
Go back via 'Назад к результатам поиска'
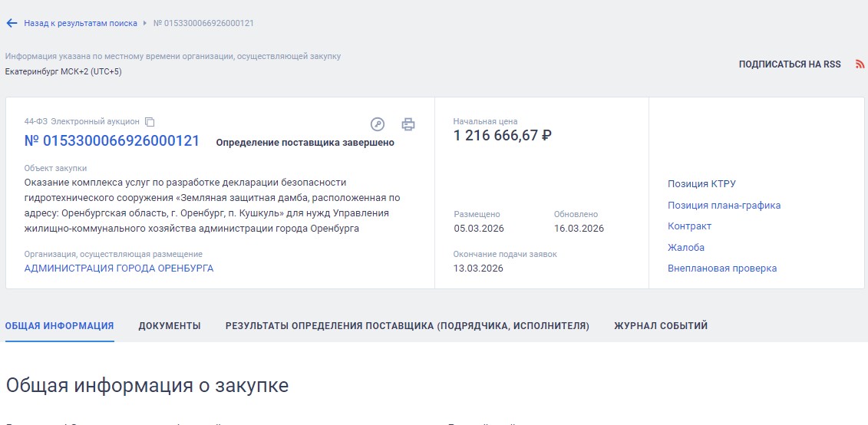(80, 23)
